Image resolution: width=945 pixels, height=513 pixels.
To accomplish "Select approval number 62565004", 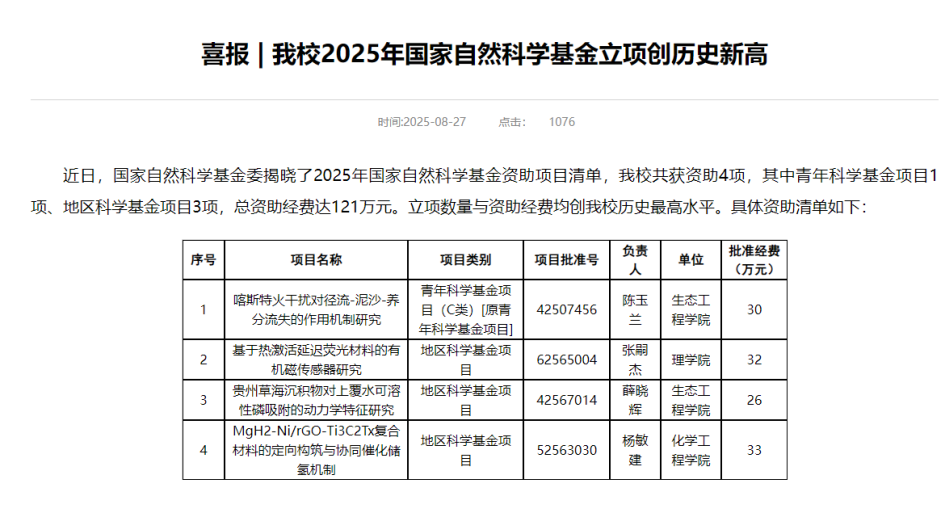I will [x=566, y=359].
